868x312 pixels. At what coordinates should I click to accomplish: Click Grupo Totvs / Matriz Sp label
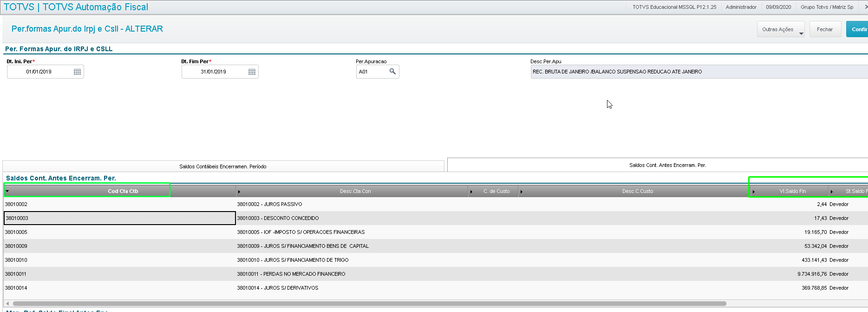click(x=827, y=7)
